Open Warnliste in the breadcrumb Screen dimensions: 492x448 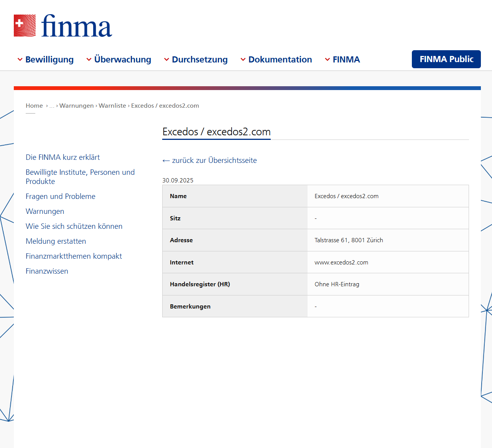112,106
